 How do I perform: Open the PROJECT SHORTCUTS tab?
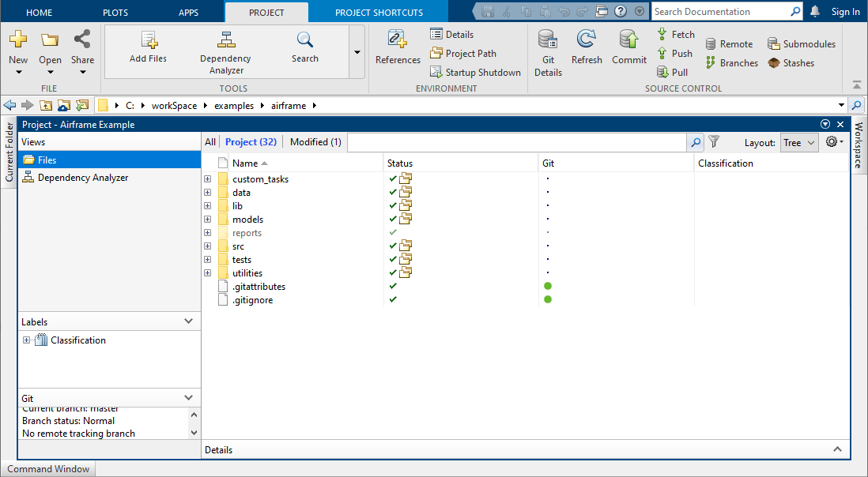pyautogui.click(x=379, y=13)
